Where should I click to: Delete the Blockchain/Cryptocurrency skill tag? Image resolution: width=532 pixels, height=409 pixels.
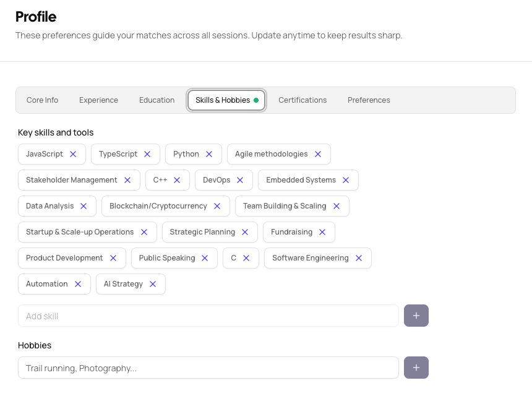pyautogui.click(x=217, y=206)
